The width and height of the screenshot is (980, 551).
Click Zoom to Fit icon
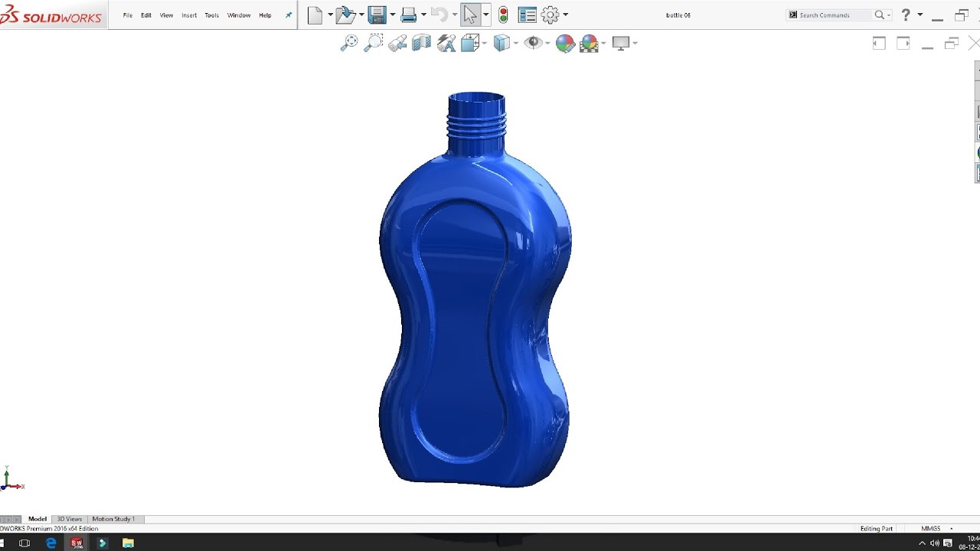349,44
